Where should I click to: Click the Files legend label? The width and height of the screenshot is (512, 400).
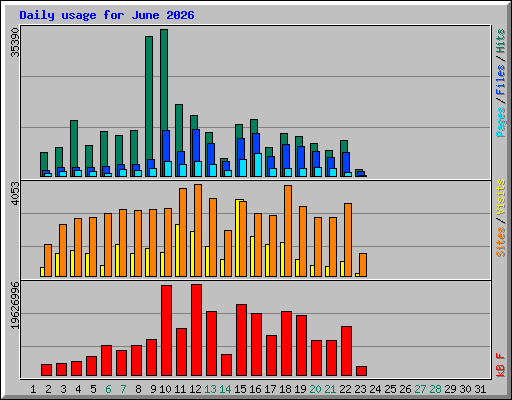click(x=501, y=80)
